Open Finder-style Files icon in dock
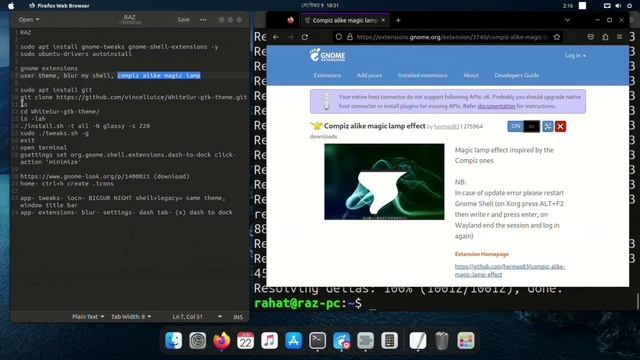The image size is (640, 360). click(x=173, y=340)
